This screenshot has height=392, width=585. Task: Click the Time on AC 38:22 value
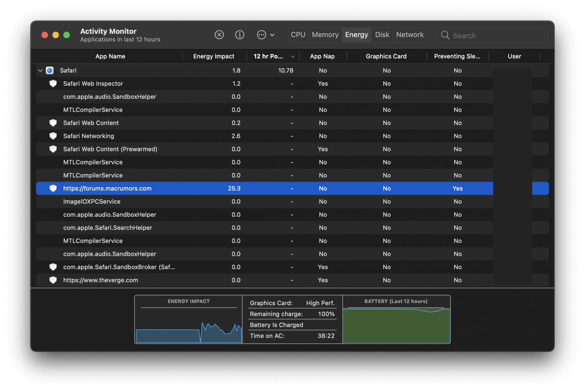coord(326,336)
